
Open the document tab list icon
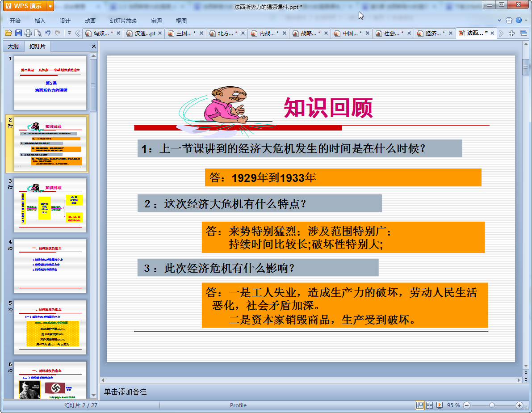pos(524,33)
